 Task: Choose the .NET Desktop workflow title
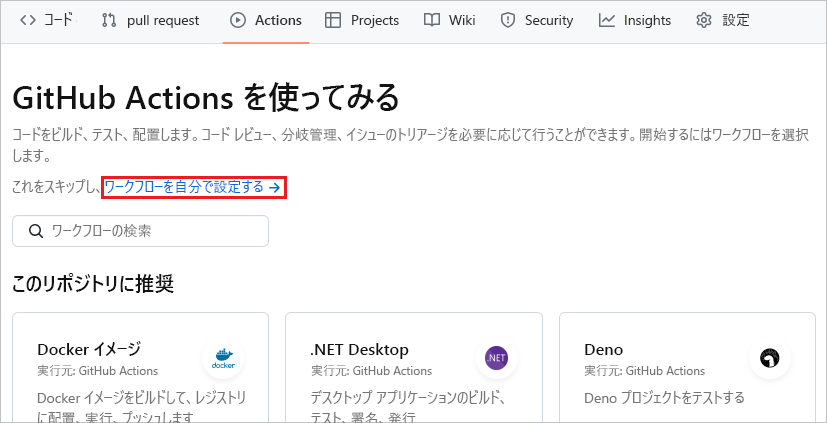[359, 349]
